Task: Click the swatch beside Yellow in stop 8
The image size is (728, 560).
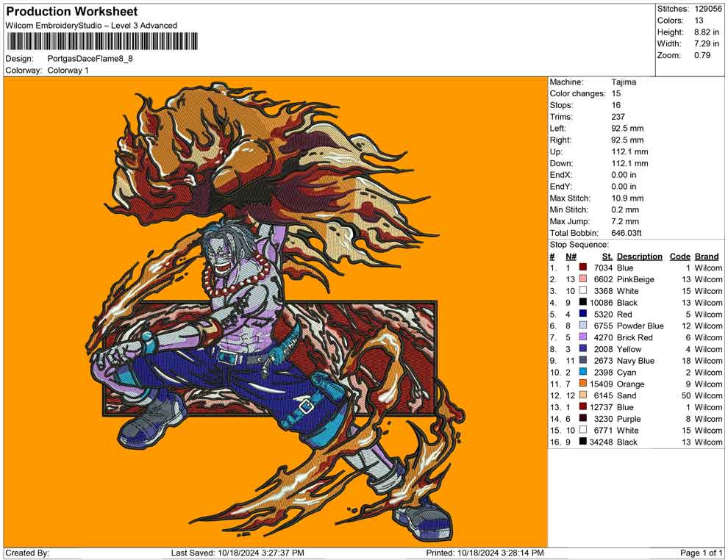Action: click(x=582, y=348)
